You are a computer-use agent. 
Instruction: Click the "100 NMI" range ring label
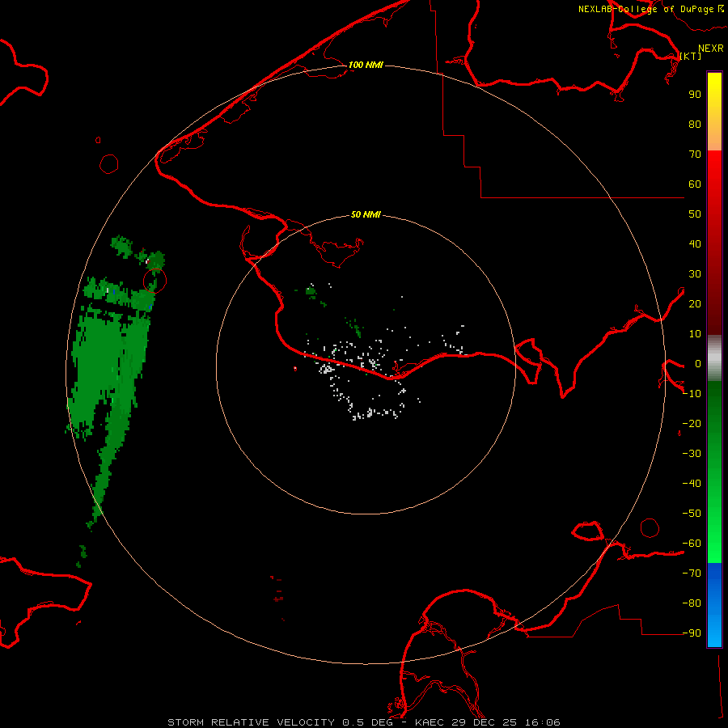click(x=366, y=65)
